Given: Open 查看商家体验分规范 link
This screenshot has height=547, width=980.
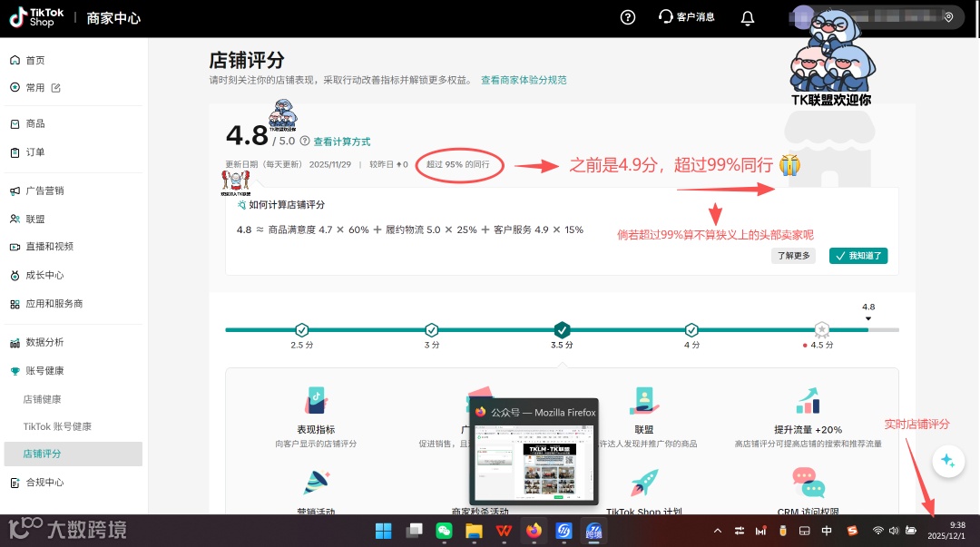Looking at the screenshot, I should [x=524, y=80].
